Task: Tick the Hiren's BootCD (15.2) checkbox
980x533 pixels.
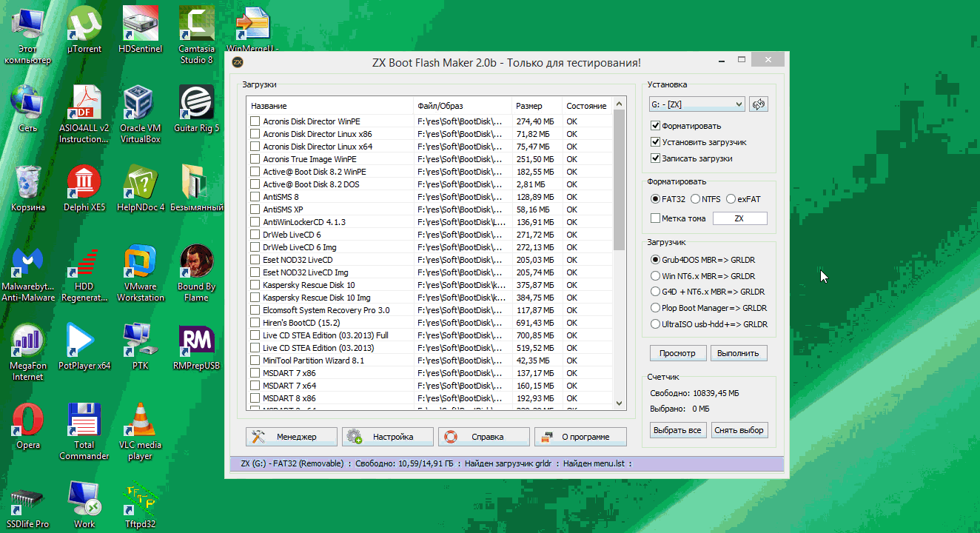Action: coord(255,323)
